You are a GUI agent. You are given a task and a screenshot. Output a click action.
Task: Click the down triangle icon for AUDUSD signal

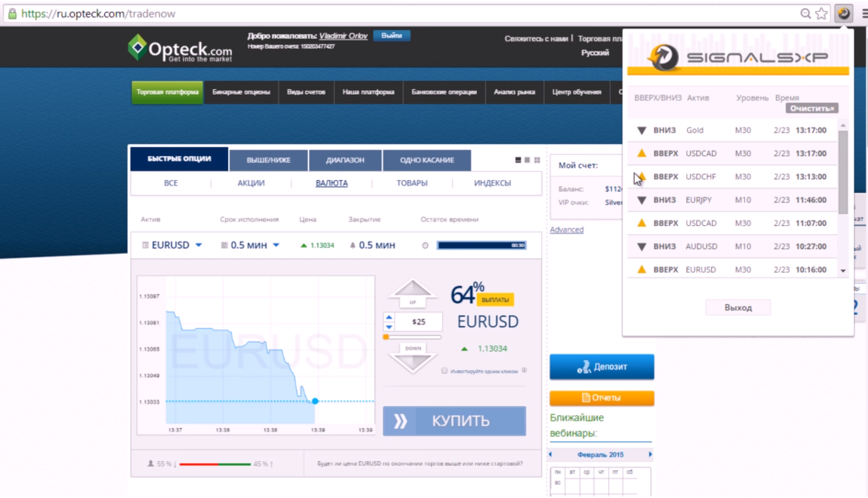[642, 246]
